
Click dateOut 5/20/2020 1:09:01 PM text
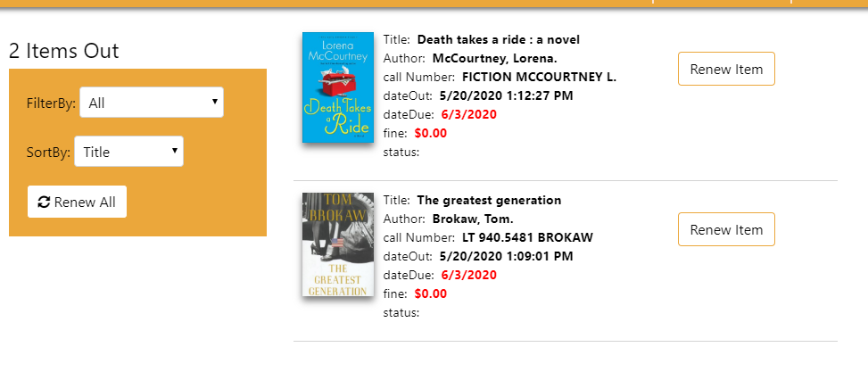tap(506, 257)
